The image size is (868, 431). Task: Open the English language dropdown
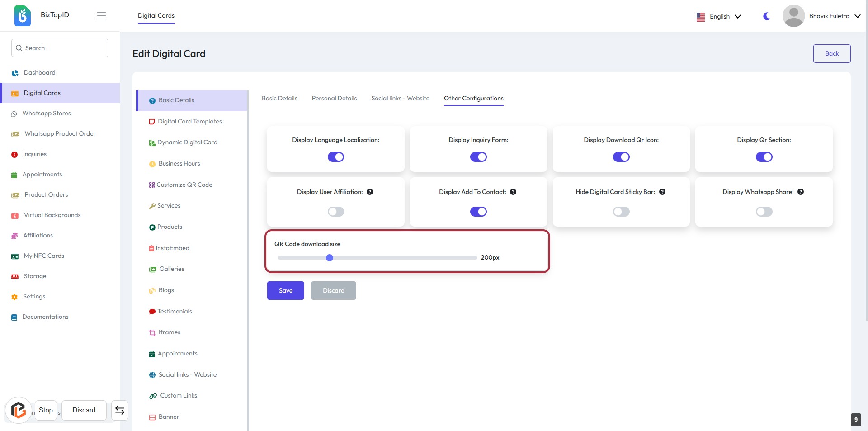tap(719, 16)
